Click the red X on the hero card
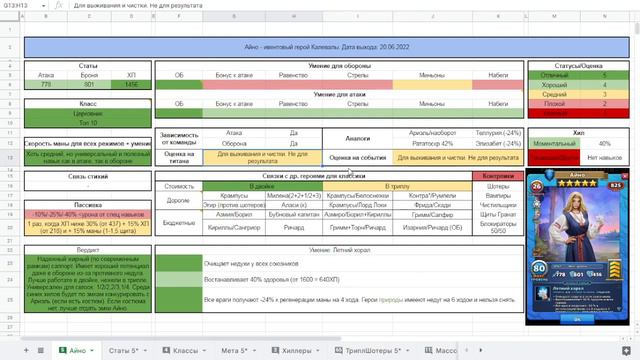This screenshot has height=360, width=640. 624,176
